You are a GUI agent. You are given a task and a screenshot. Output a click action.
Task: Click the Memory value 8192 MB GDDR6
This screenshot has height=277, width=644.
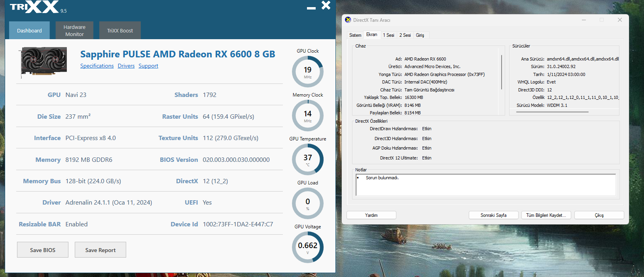(x=89, y=159)
